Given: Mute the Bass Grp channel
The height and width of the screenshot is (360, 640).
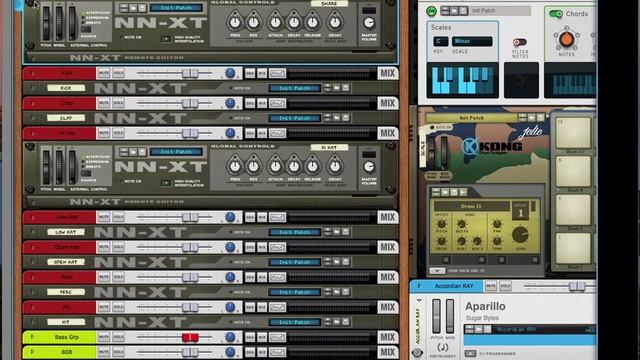Looking at the screenshot, I should [104, 337].
